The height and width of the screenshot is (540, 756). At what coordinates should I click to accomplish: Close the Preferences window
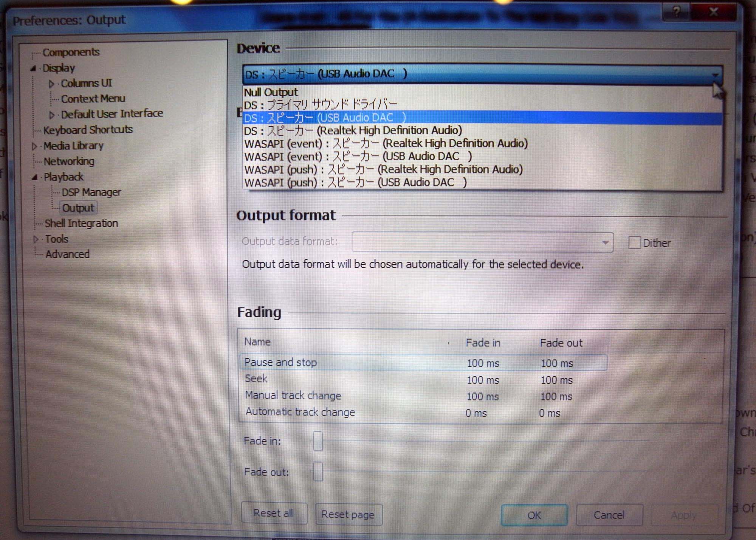[714, 12]
